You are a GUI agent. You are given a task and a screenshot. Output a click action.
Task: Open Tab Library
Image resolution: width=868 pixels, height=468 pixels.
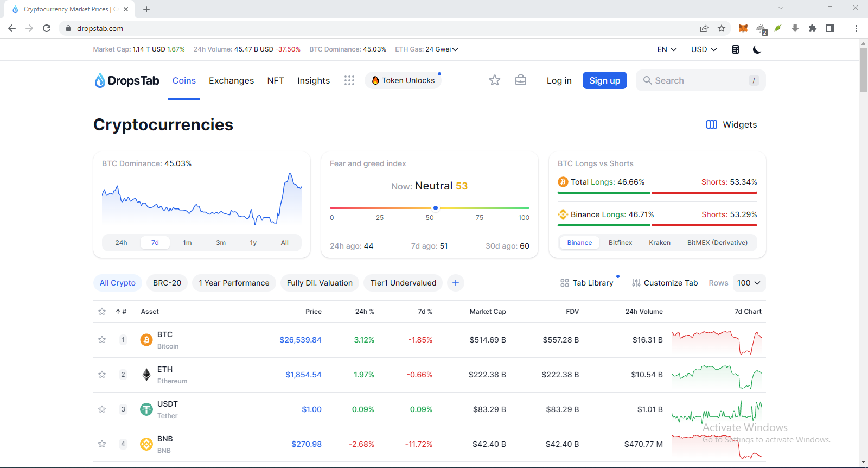[x=587, y=283]
